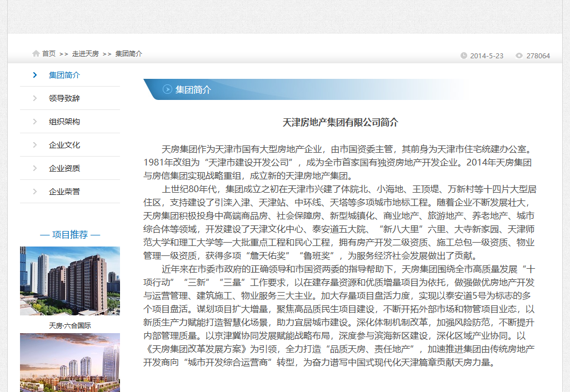This screenshot has width=570, height=392.
Task: Navigate to 走进天房 in the breadcrumb
Action: pos(85,54)
